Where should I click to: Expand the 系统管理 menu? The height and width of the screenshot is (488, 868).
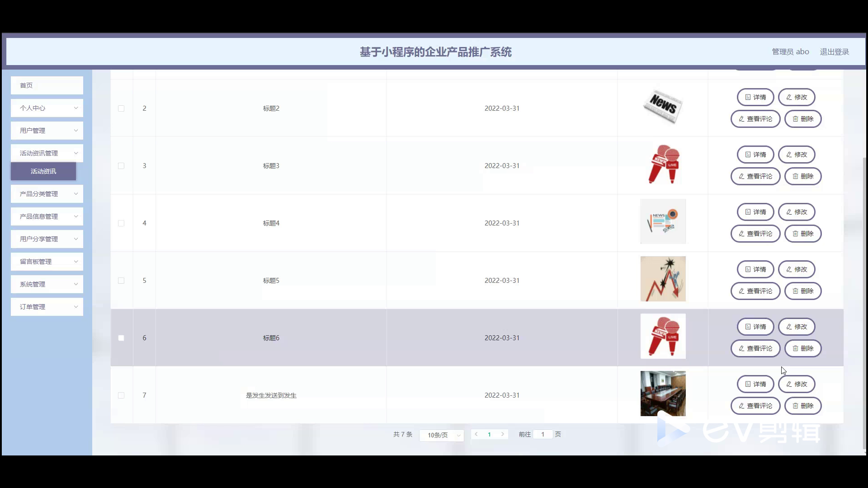pyautogui.click(x=47, y=284)
